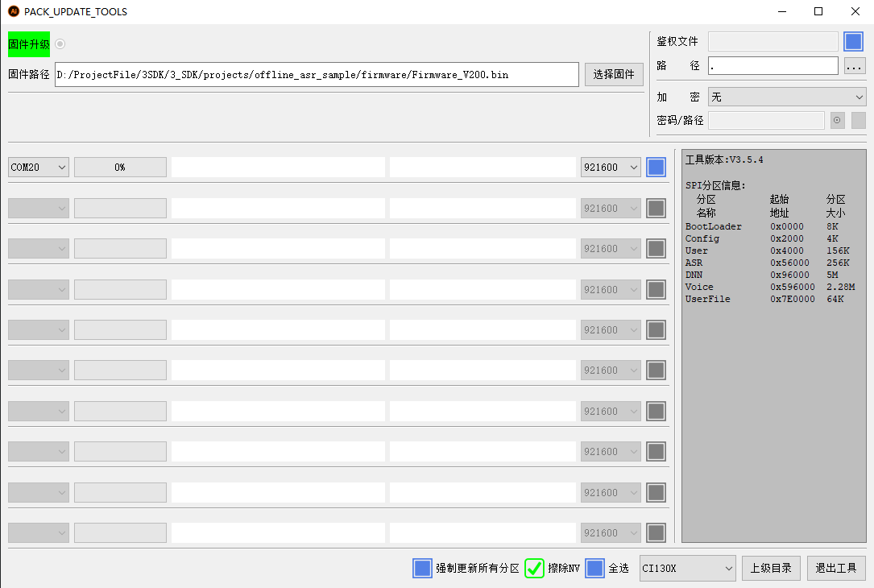874x588 pixels.
Task: Uncheck the green 擦除NV checkbox
Action: [x=534, y=568]
